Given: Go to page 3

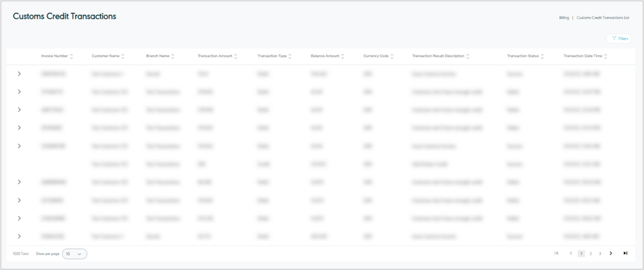Looking at the screenshot, I should pyautogui.click(x=600, y=254).
